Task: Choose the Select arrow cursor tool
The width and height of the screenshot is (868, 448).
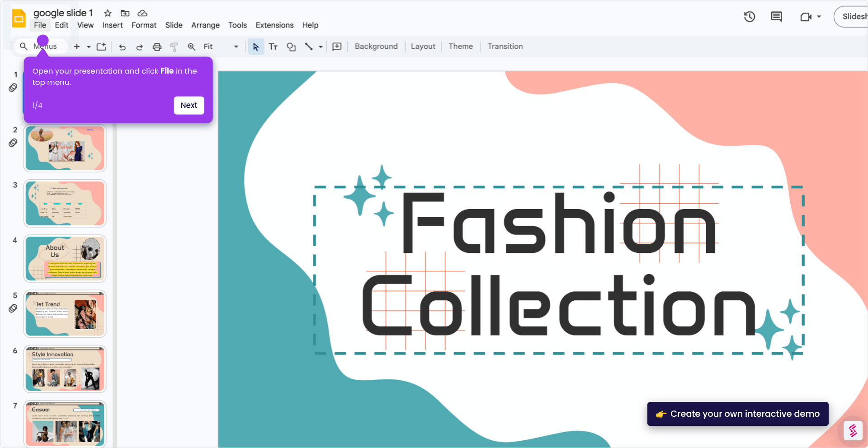Action: 256,47
